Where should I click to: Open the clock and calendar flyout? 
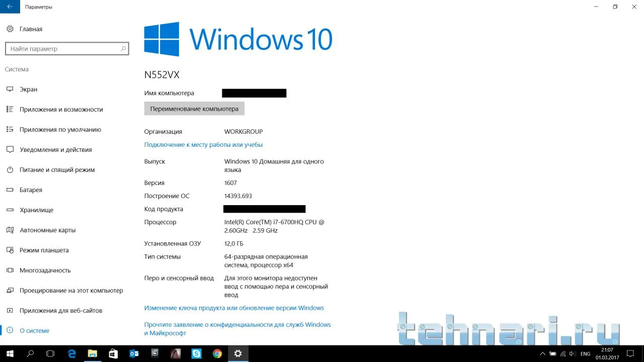[607, 353]
